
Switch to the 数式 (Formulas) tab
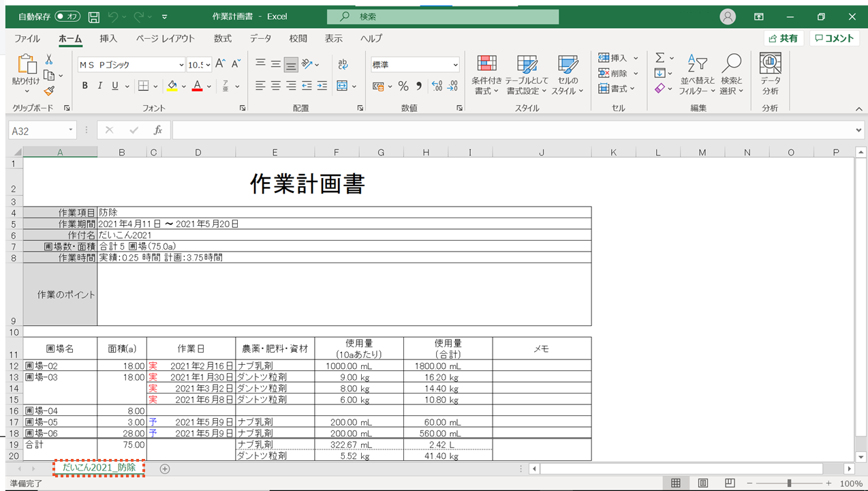pos(223,39)
